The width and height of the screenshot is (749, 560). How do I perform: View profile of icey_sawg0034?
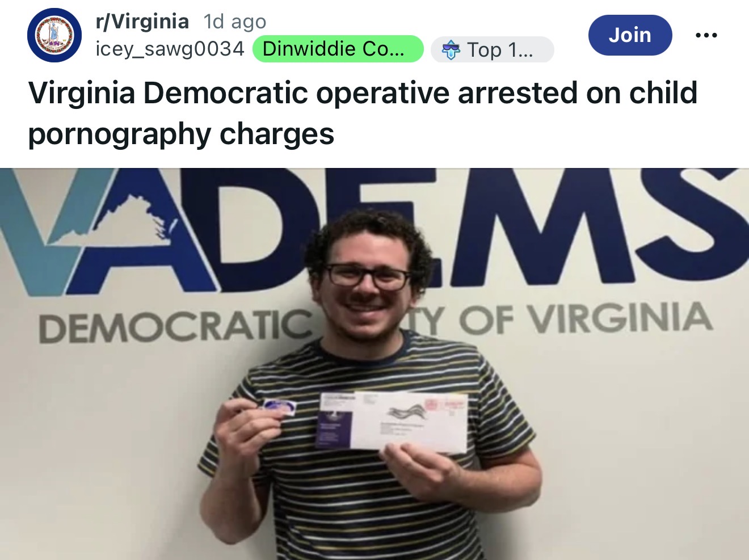pos(170,49)
